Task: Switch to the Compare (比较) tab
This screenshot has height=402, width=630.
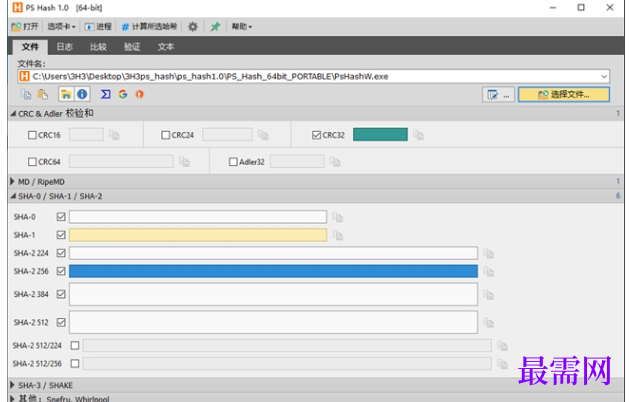Action: tap(98, 47)
